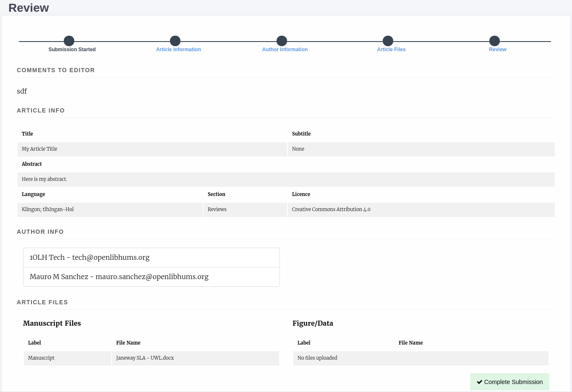This screenshot has height=392, width=572.
Task: Click the Submission Started step circle
Action: 69,41
